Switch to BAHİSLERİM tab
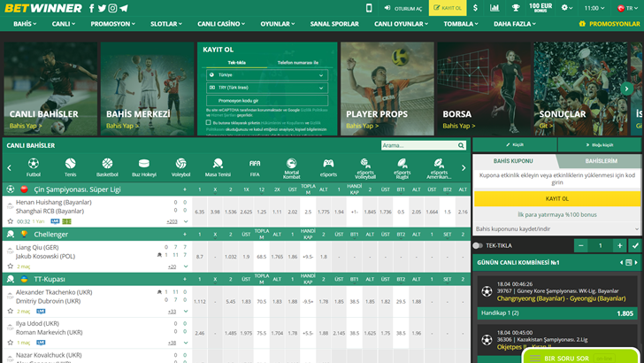The image size is (644, 363). (x=601, y=161)
